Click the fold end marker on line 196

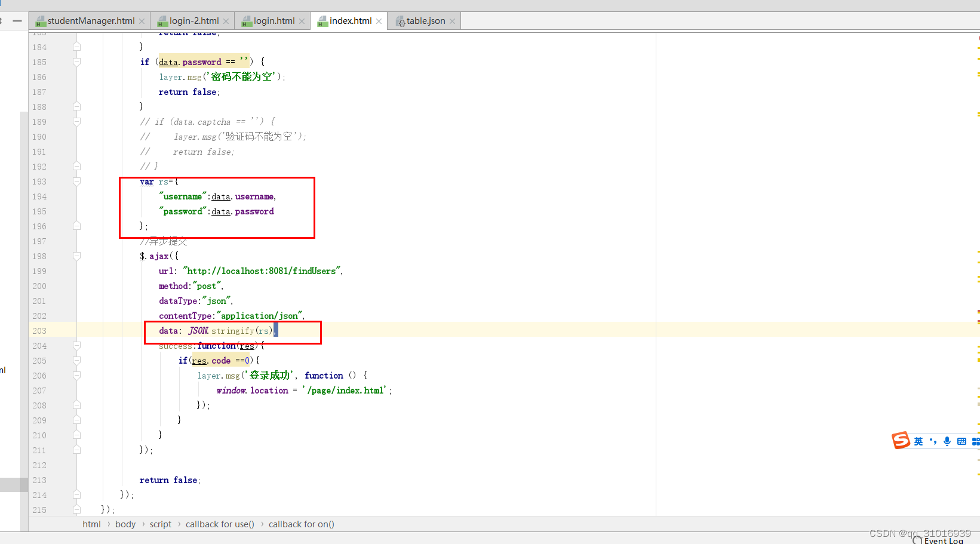[x=76, y=226]
